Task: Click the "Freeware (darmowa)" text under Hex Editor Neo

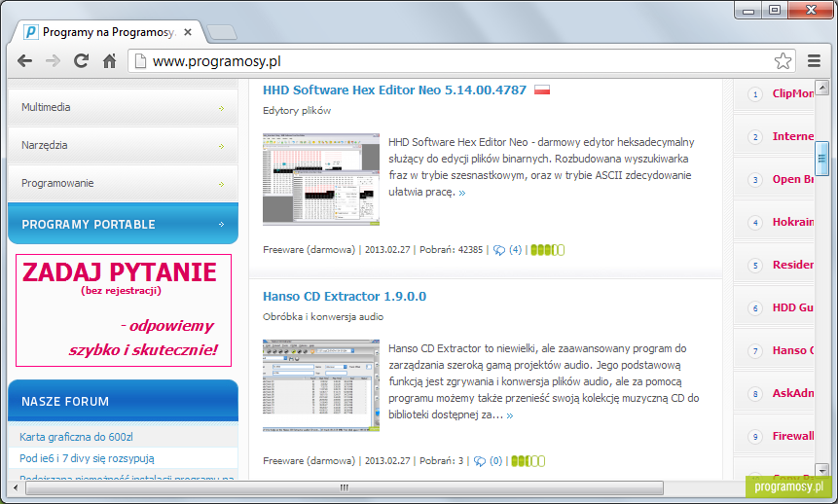Action: pos(309,250)
